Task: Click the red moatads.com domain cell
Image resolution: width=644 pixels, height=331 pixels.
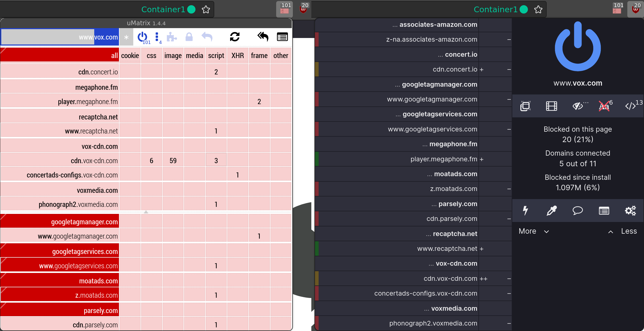Action: coord(60,280)
